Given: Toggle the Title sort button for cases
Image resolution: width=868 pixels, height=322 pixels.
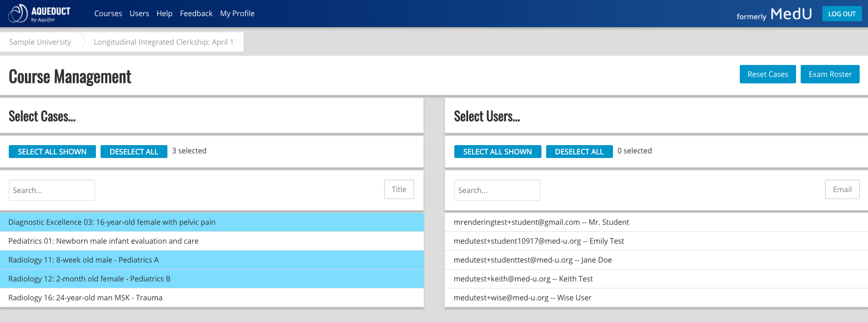Looking at the screenshot, I should 399,189.
